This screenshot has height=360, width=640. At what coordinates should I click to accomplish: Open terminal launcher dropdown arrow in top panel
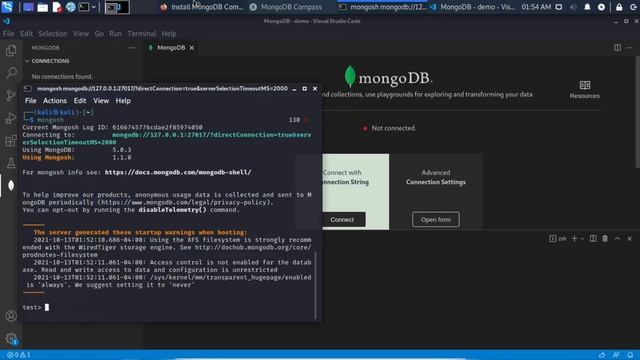[x=93, y=7]
